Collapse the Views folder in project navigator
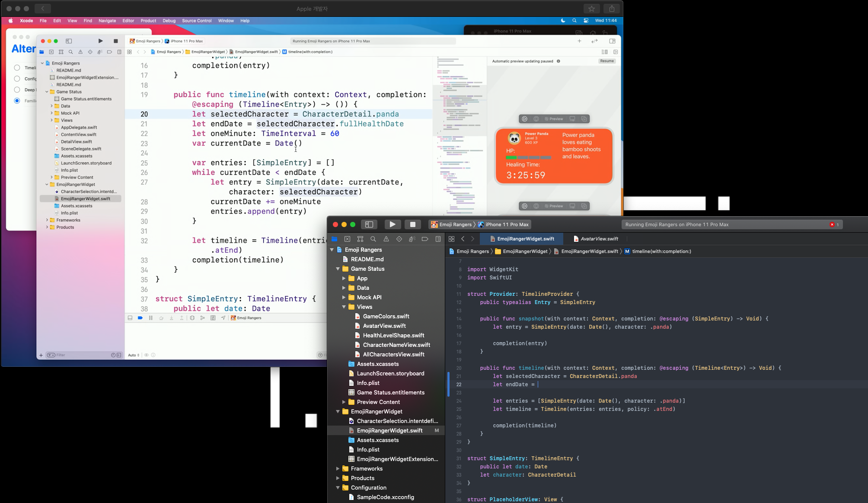This screenshot has width=868, height=503. tap(345, 307)
